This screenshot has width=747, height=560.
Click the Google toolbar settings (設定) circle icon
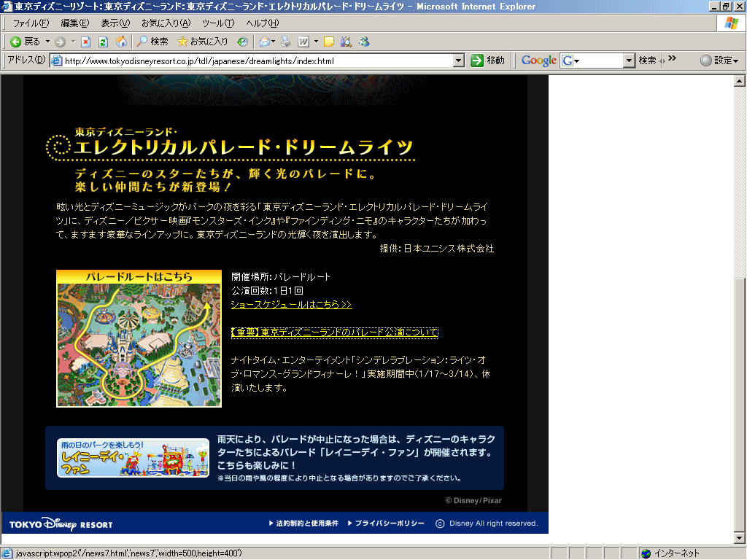[706, 61]
